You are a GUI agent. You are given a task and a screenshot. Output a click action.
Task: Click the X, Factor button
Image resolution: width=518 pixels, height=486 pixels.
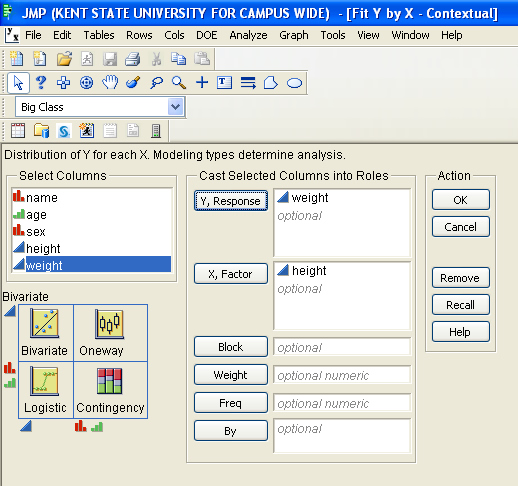(x=231, y=274)
